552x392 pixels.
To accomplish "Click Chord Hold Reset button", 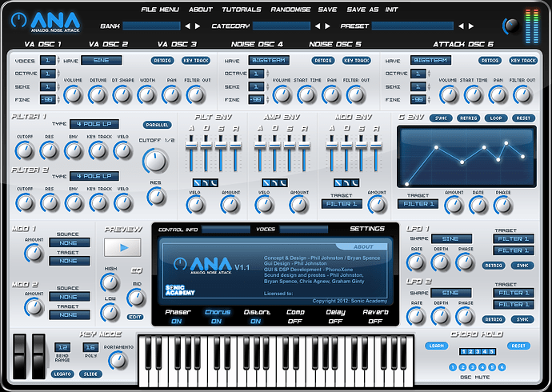I will click(x=518, y=346).
